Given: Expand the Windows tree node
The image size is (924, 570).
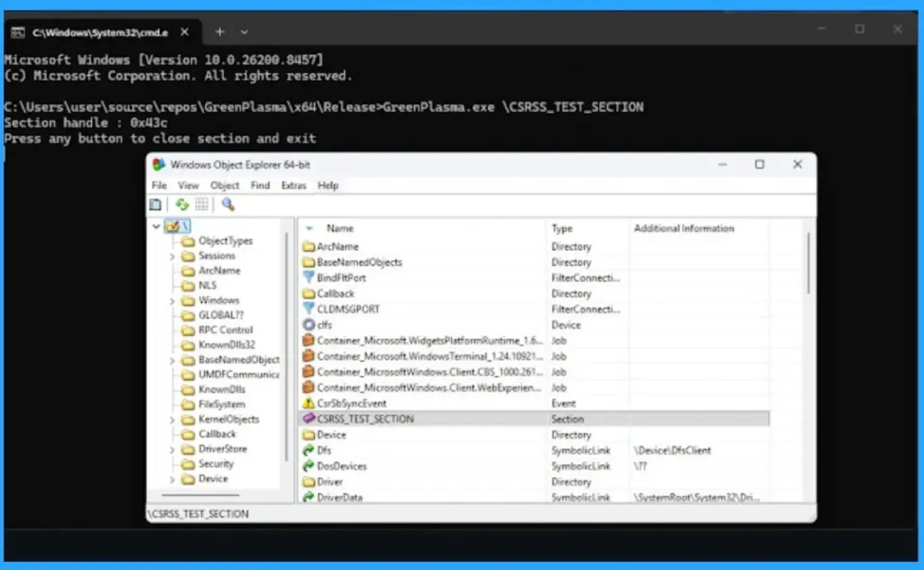Looking at the screenshot, I should [172, 301].
